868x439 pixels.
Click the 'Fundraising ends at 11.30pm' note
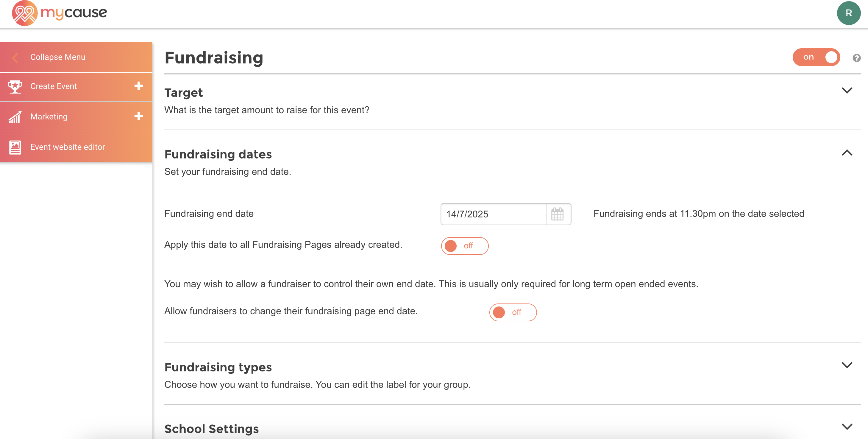pyautogui.click(x=699, y=214)
